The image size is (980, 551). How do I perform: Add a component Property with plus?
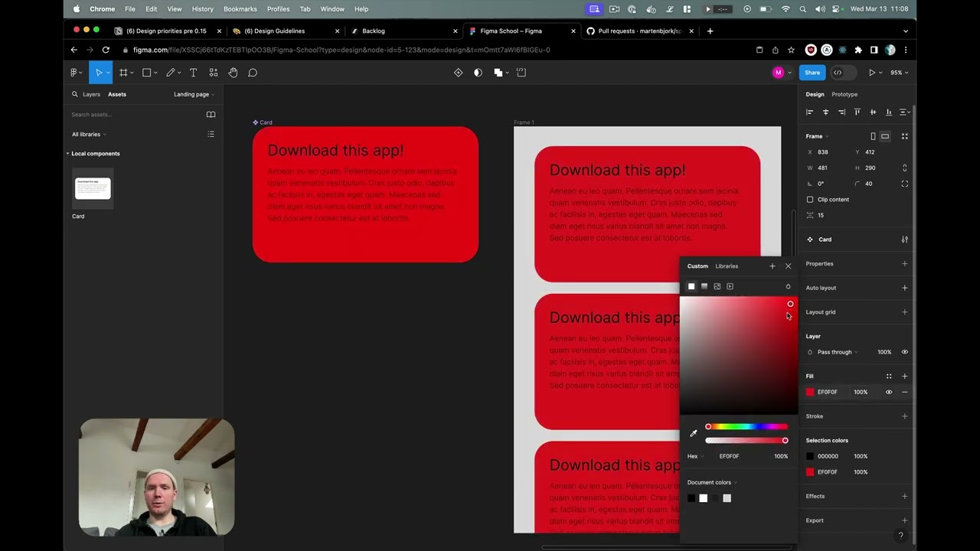[x=904, y=264]
